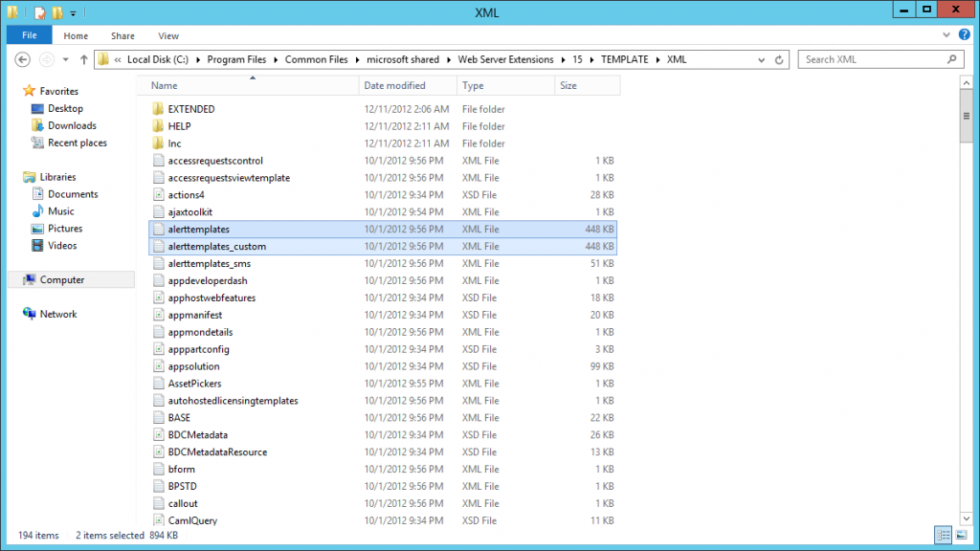The height and width of the screenshot is (551, 980).
Task: Click the scrollbar down arrow
Action: pyautogui.click(x=967, y=518)
